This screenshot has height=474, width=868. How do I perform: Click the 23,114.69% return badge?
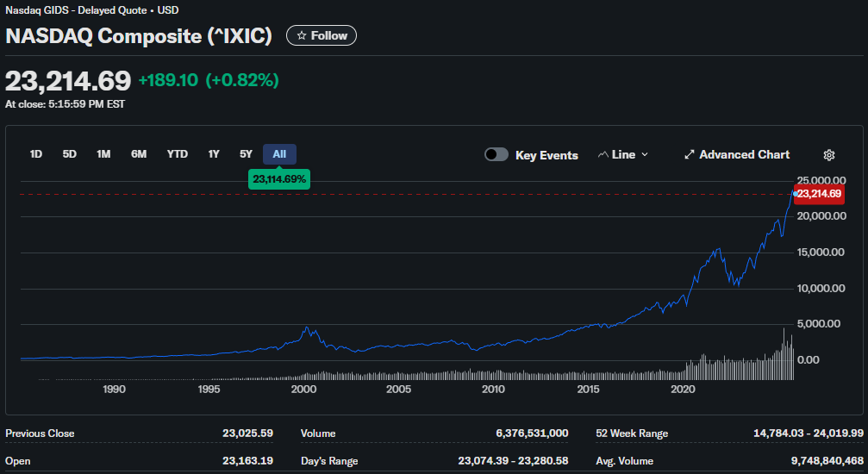279,179
